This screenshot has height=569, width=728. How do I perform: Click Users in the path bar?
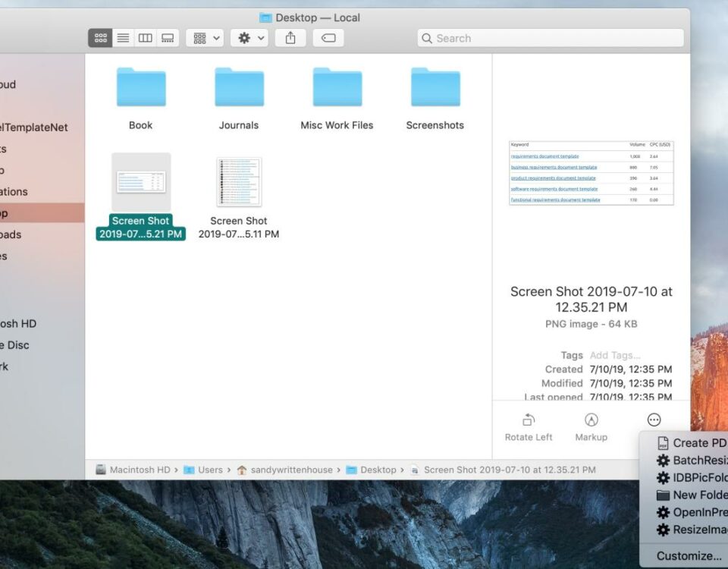pyautogui.click(x=203, y=470)
